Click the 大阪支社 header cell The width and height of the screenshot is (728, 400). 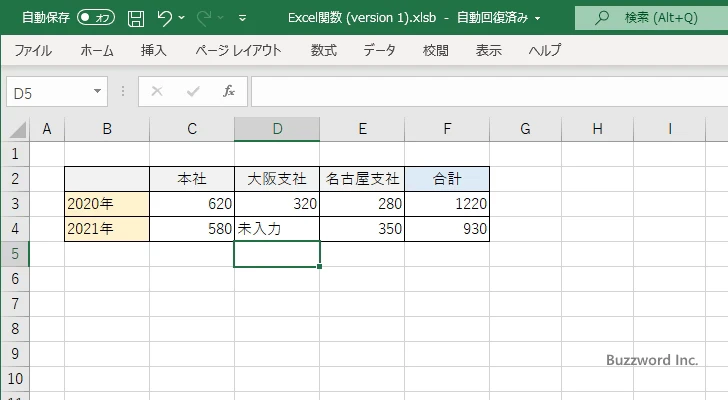[x=277, y=179]
